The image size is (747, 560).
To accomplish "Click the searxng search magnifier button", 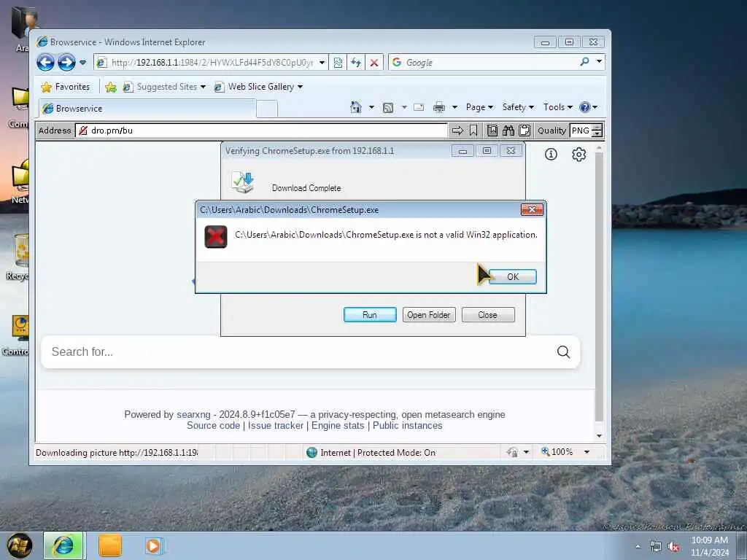I will pos(563,352).
